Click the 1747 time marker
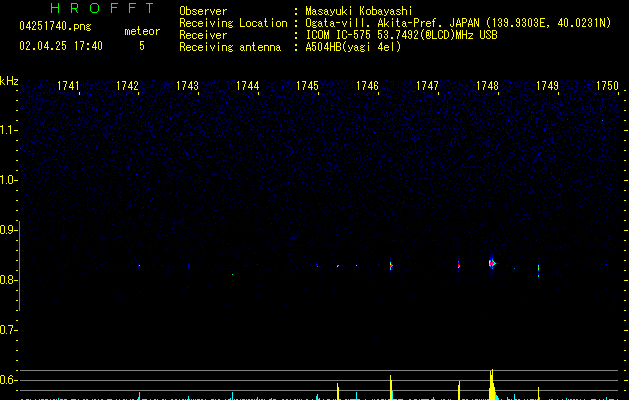This screenshot has height=400, width=629. [427, 86]
